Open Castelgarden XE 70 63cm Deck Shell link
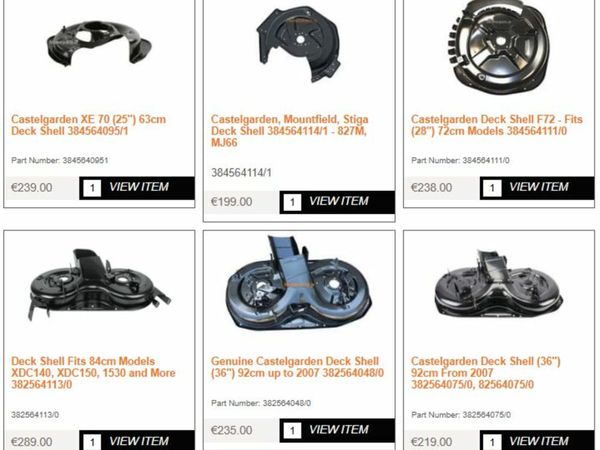 coord(88,125)
